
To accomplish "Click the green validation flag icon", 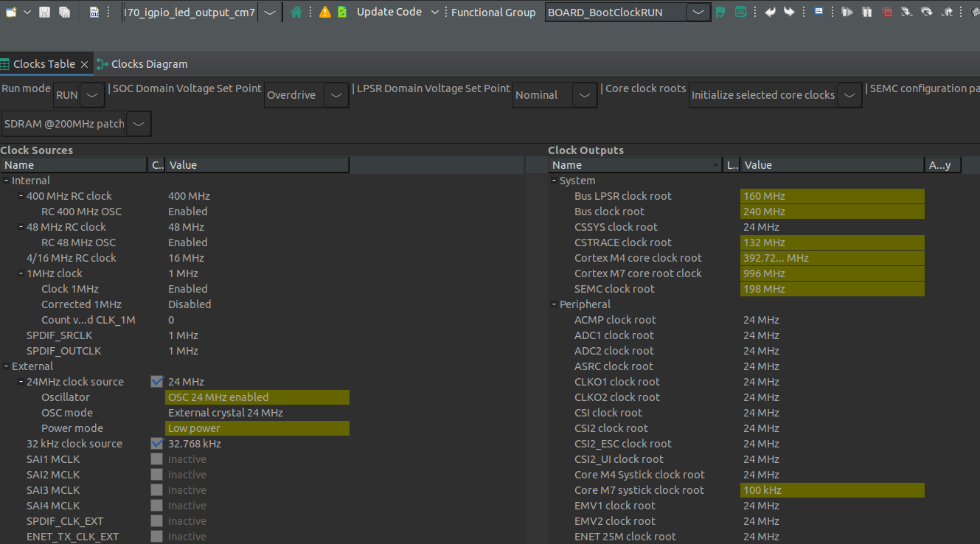I will pyautogui.click(x=720, y=12).
